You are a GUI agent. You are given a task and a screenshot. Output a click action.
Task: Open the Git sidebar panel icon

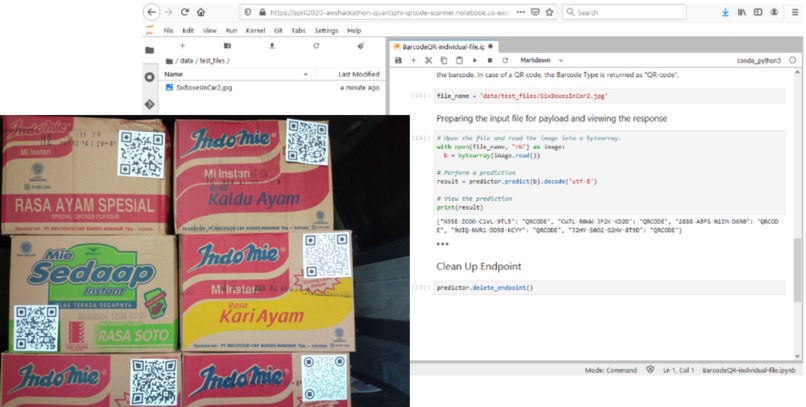(150, 104)
